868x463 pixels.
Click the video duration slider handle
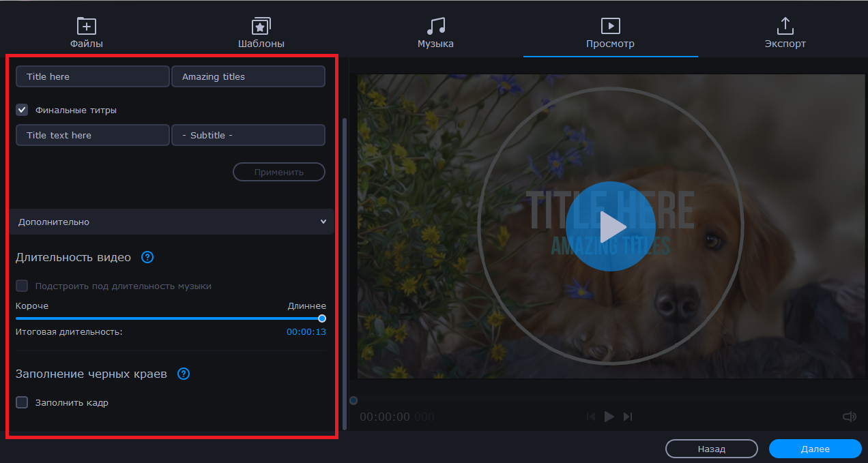tap(322, 318)
